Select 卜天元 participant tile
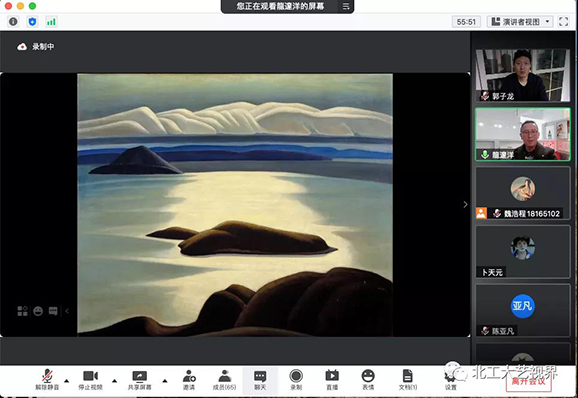This screenshot has width=578, height=398. [523, 252]
